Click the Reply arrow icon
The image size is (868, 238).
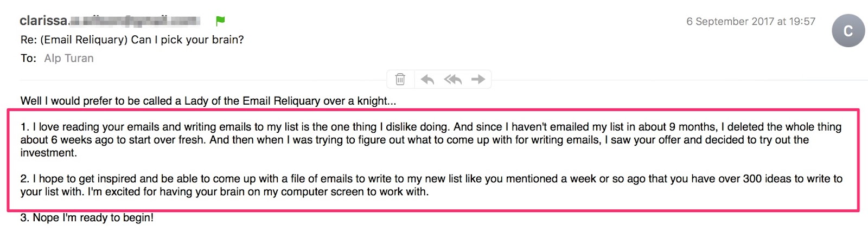point(427,80)
